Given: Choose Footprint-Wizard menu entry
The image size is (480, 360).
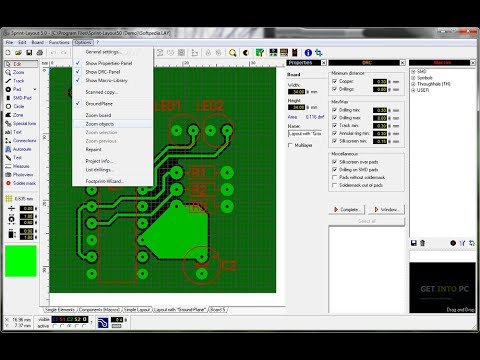Looking at the screenshot, I should pyautogui.click(x=113, y=181).
